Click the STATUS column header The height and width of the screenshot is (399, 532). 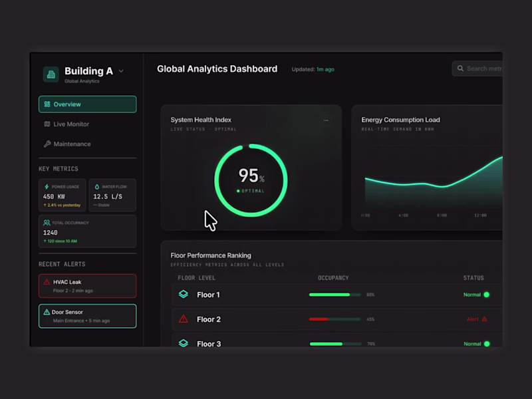(x=473, y=278)
